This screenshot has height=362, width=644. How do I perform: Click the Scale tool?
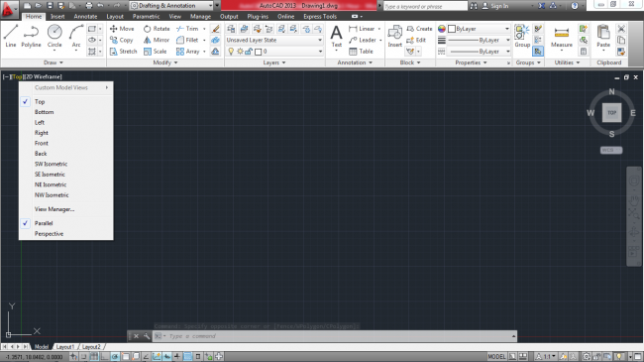[156, 52]
